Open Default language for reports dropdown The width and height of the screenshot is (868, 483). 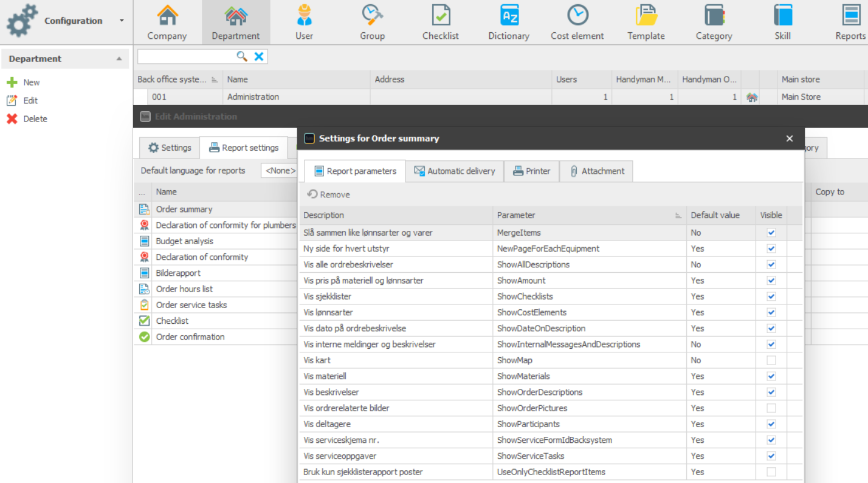click(280, 171)
